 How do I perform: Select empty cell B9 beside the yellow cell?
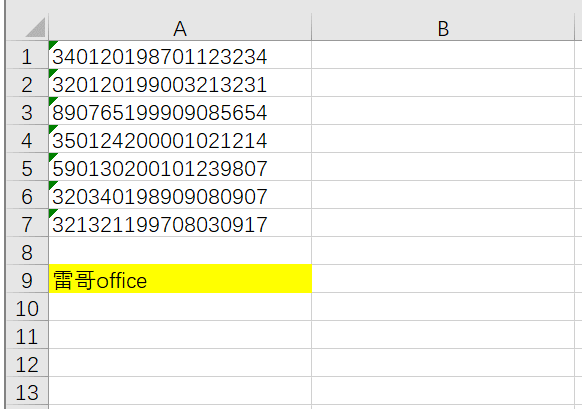click(443, 279)
